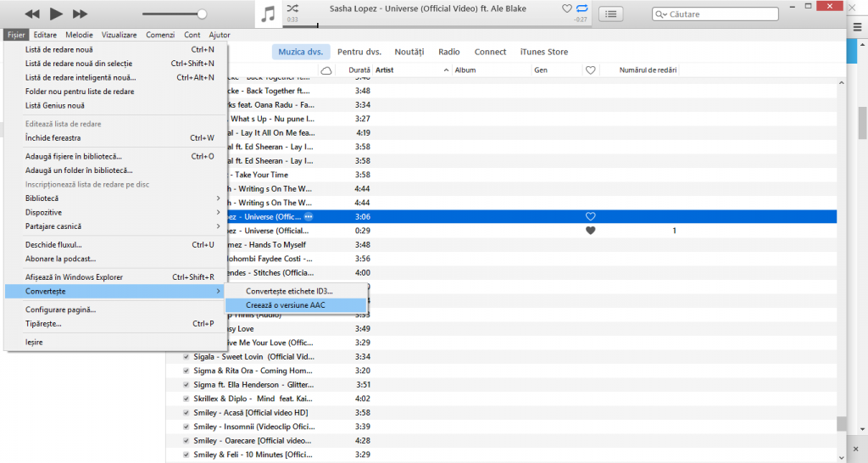Image resolution: width=868 pixels, height=463 pixels.
Task: Uncheck Smiley & Feli - 10 Minutes checkbox
Action: [186, 455]
